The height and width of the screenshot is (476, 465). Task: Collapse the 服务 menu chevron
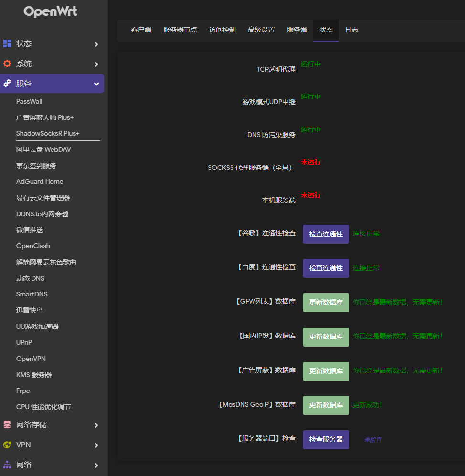click(x=96, y=84)
